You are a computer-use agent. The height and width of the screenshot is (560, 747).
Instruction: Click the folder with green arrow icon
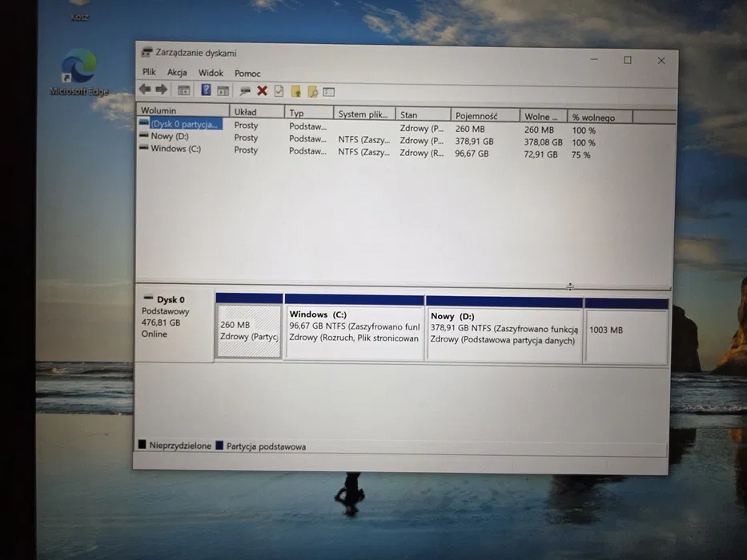click(296, 91)
